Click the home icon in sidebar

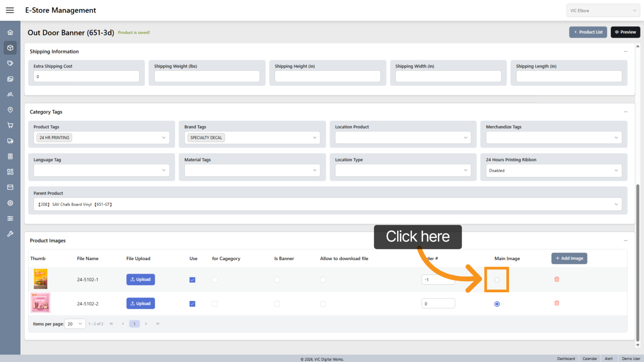10,33
